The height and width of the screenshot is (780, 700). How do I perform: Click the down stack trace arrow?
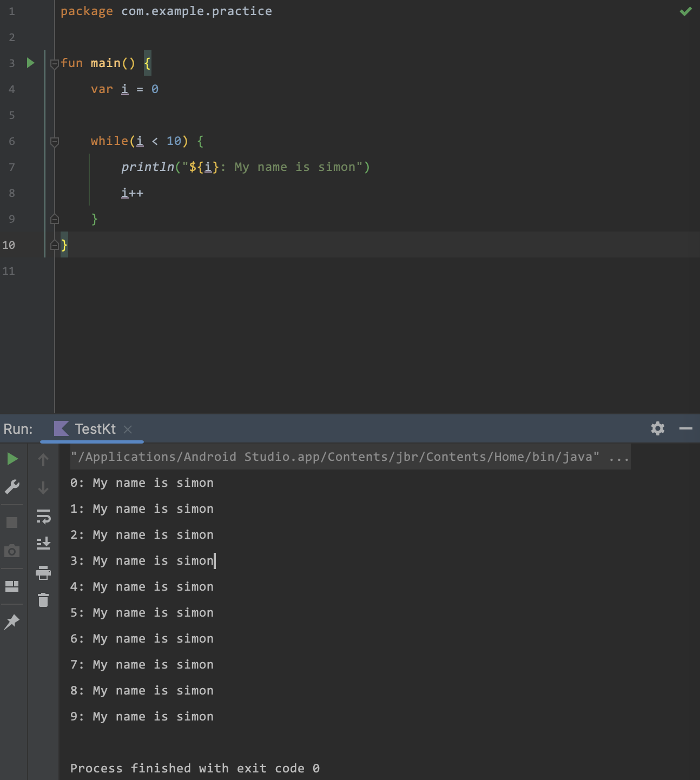coord(43,488)
